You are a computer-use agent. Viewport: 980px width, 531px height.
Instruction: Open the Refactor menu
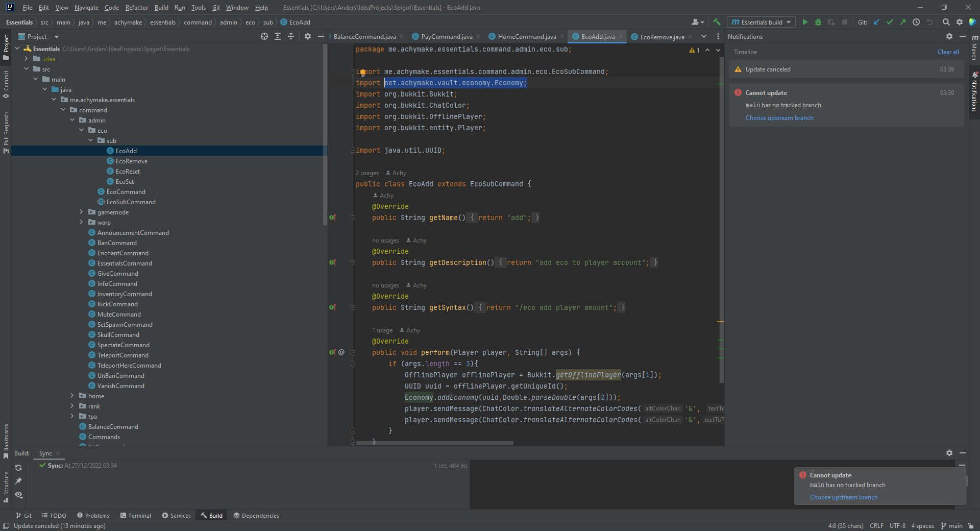136,7
